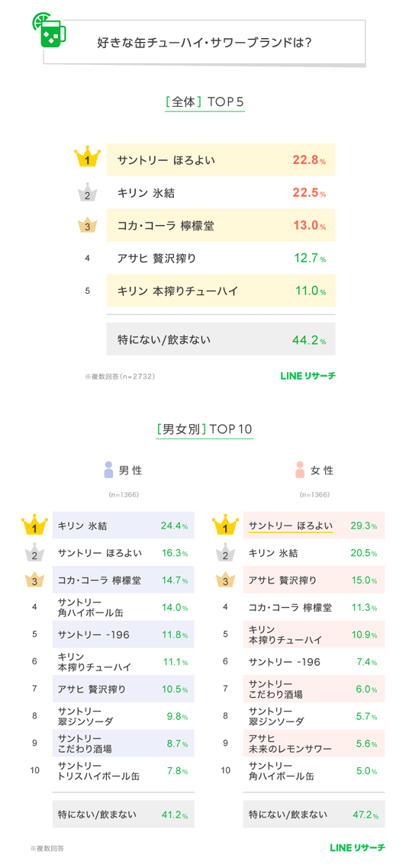The width and height of the screenshot is (409, 868).
Task: Click the キリン 本搾りチューハイ 11.0% overall row
Action: pyautogui.click(x=221, y=291)
